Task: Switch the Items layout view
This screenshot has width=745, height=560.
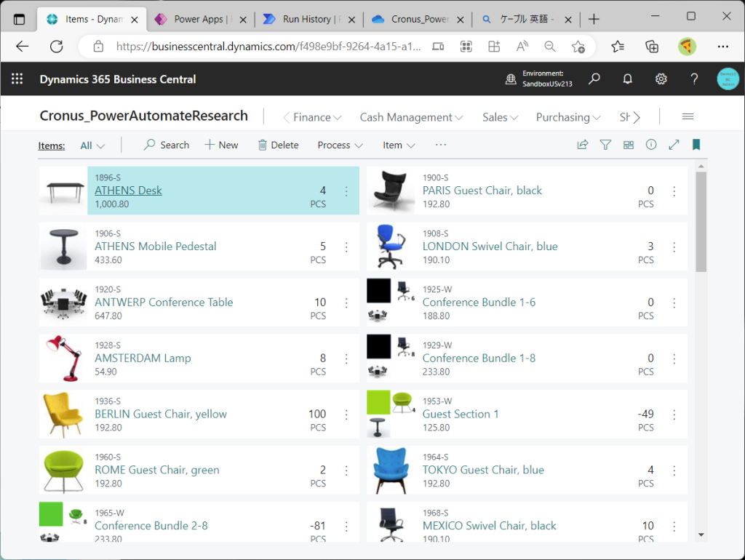Action: pyautogui.click(x=628, y=145)
